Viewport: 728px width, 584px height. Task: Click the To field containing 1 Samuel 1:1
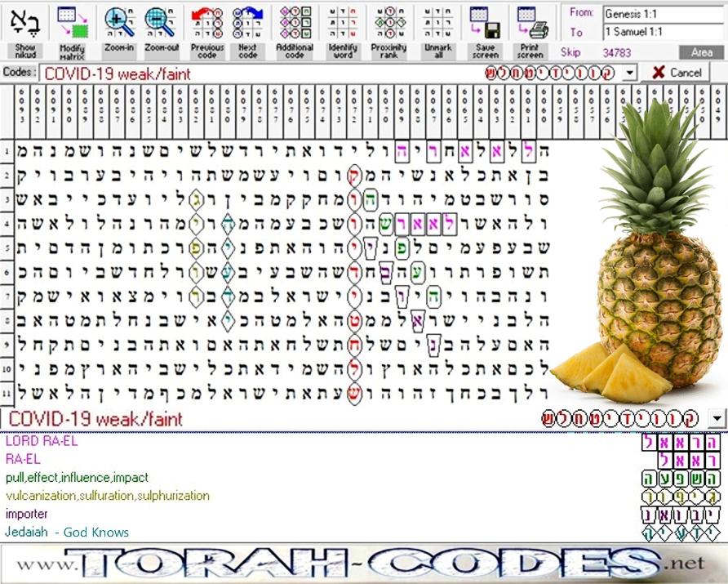click(x=663, y=32)
